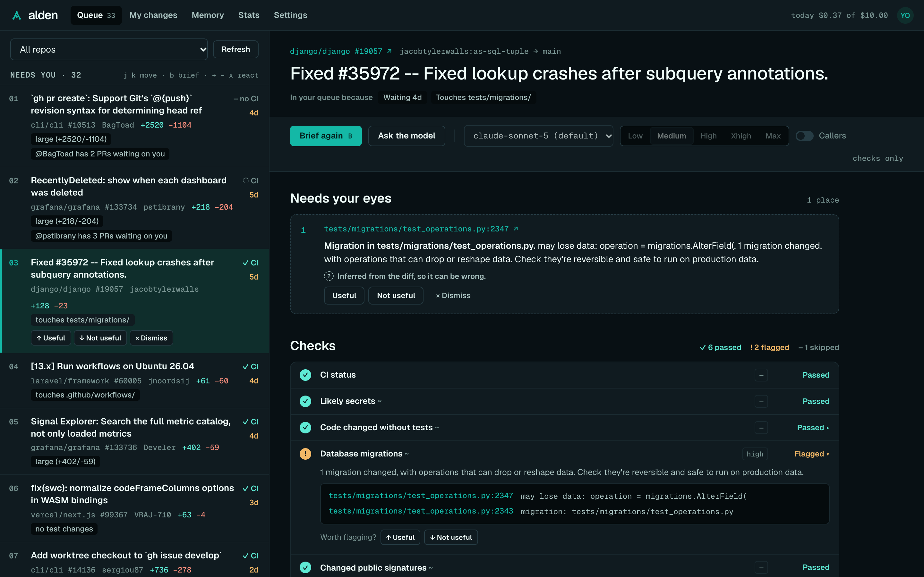Click the Brief again button
The height and width of the screenshot is (577, 924).
[326, 136]
